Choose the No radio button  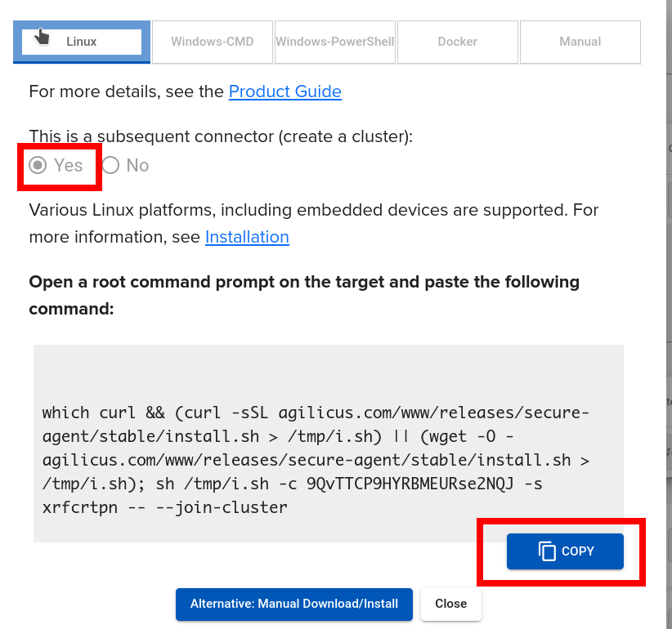click(x=111, y=166)
